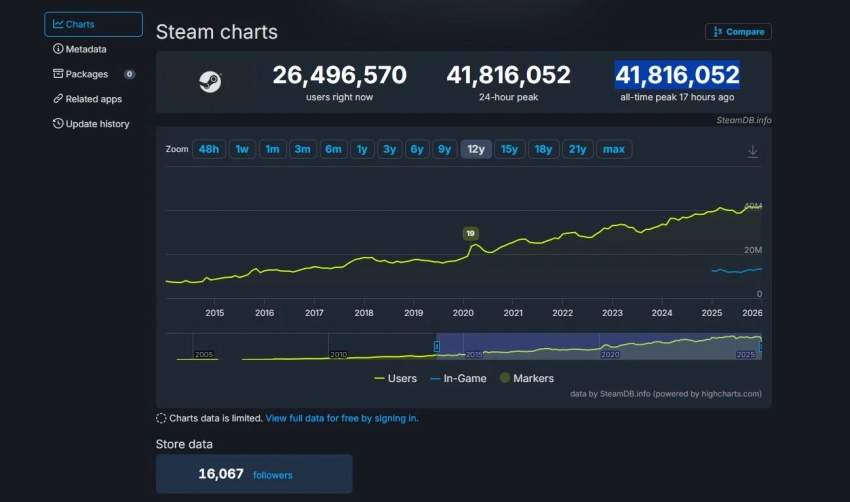
Task: Click the Related apps link icon
Action: (x=58, y=99)
